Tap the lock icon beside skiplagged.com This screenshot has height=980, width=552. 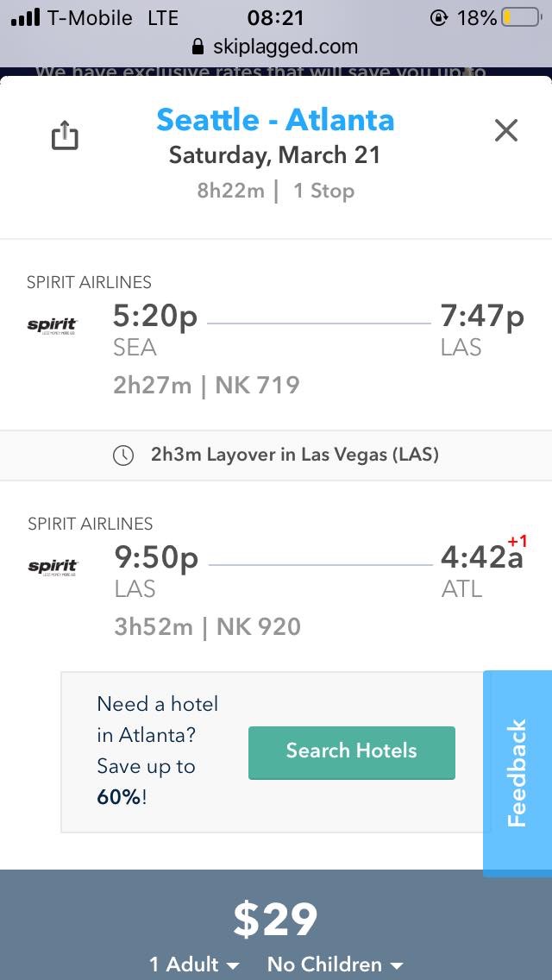coord(198,47)
